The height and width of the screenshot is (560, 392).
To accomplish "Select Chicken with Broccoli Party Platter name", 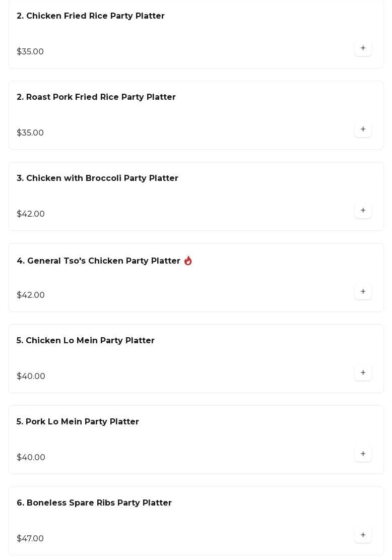I will (x=97, y=178).
